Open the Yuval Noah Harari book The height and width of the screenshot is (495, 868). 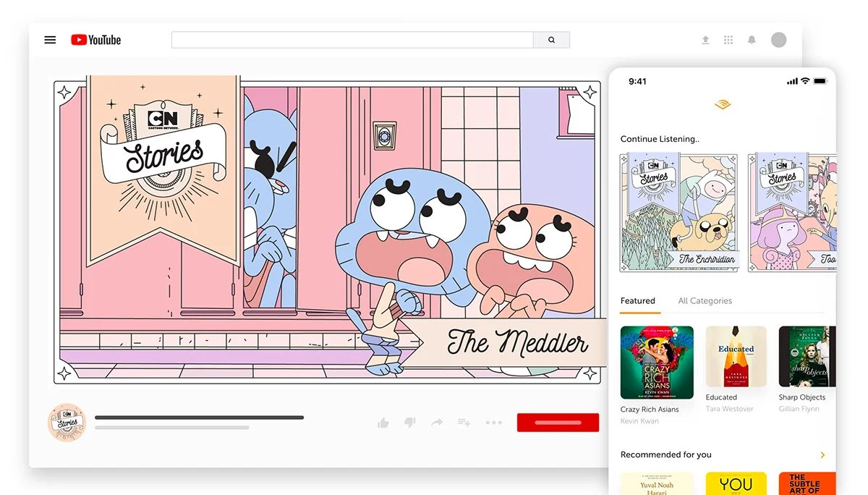pos(657,483)
